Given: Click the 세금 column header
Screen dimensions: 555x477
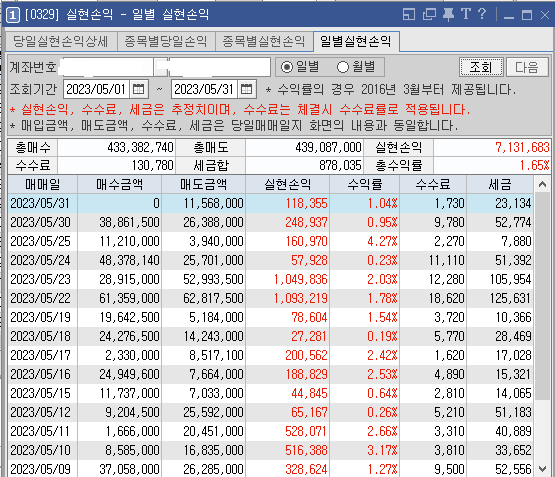Looking at the screenshot, I should [x=500, y=184].
